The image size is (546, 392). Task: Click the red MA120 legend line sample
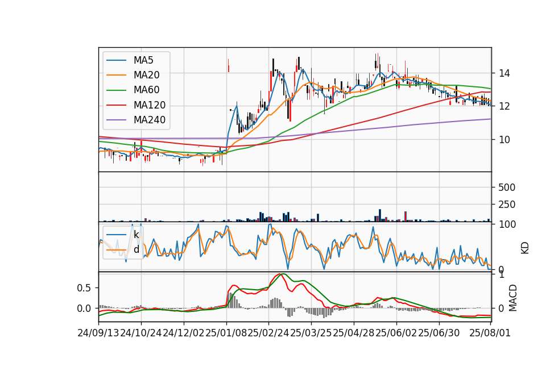pos(116,105)
